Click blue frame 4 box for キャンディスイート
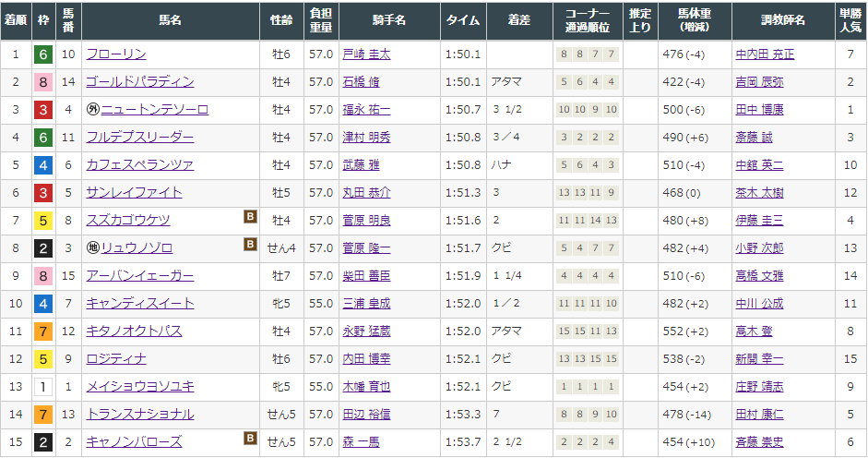868x458 pixels. (x=43, y=304)
